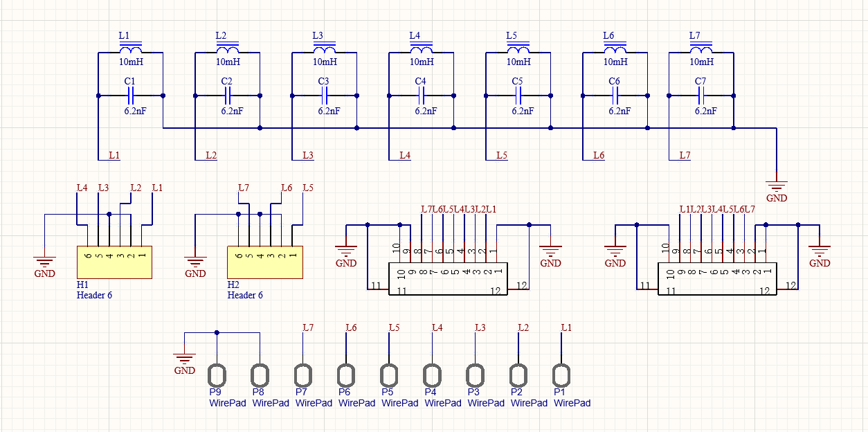Select net label L7 above wire pad P7
The height and width of the screenshot is (432, 868).
[309, 327]
